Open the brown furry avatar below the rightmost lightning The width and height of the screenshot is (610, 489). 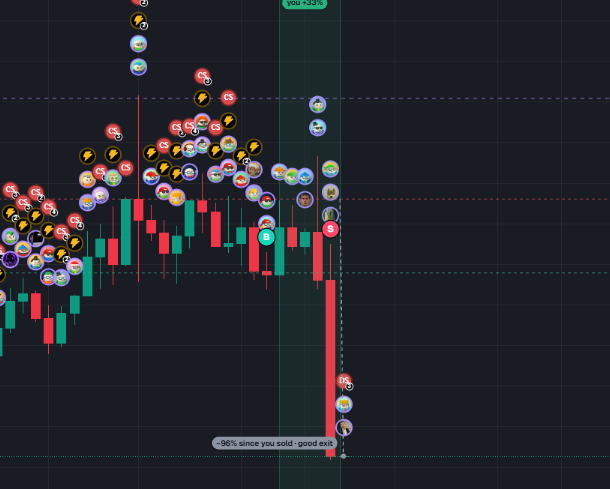click(254, 170)
